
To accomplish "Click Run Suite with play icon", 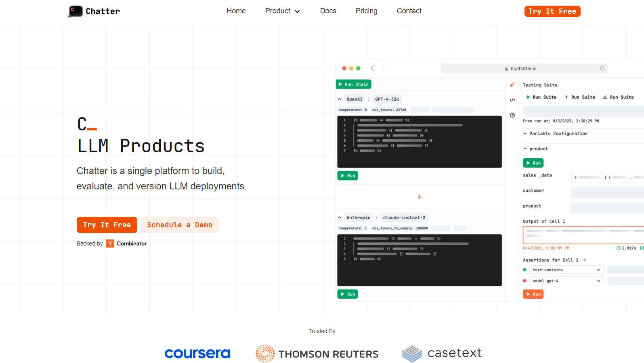I will tap(541, 97).
